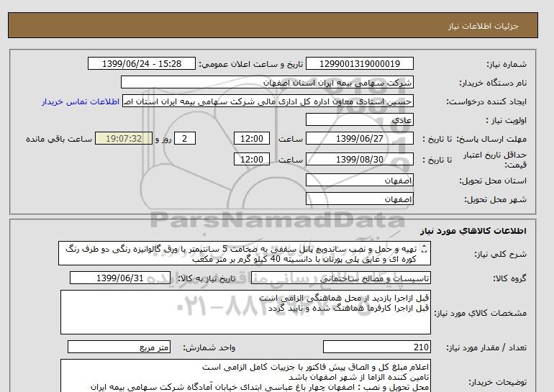Click the response deadline time 12:00 field
The height and width of the screenshot is (392, 554).
(252, 138)
